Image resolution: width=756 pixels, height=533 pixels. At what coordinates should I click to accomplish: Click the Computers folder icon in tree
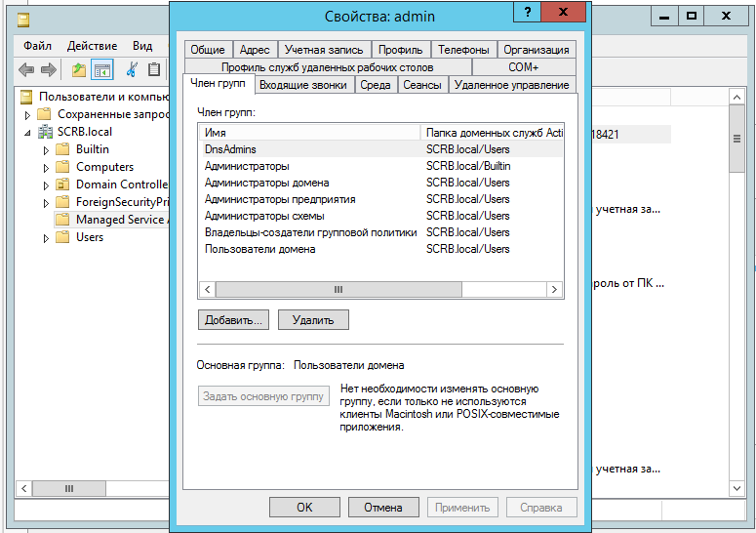click(x=62, y=167)
